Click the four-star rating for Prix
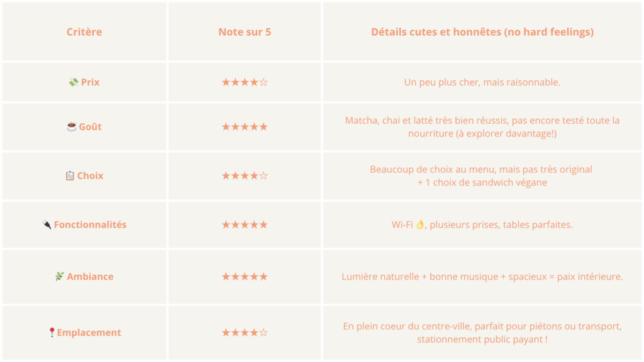Screen dimensions: 644x362 point(245,82)
